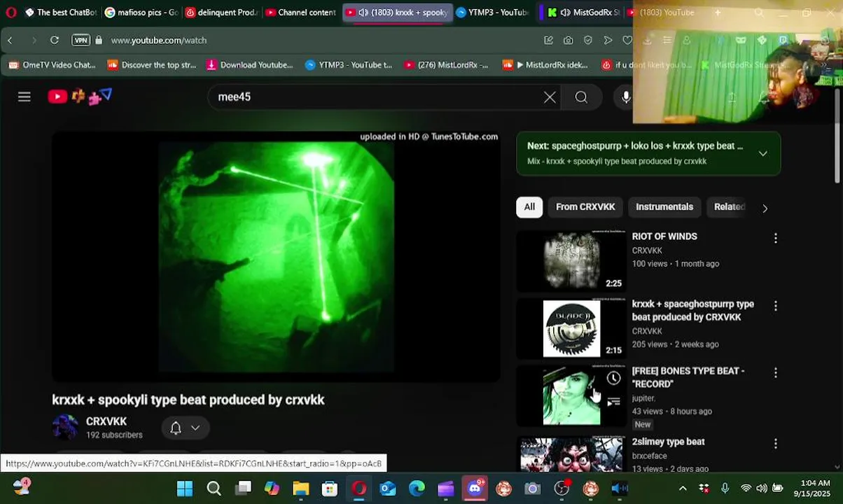
Task: Start voice search with the microphone
Action: coord(625,97)
